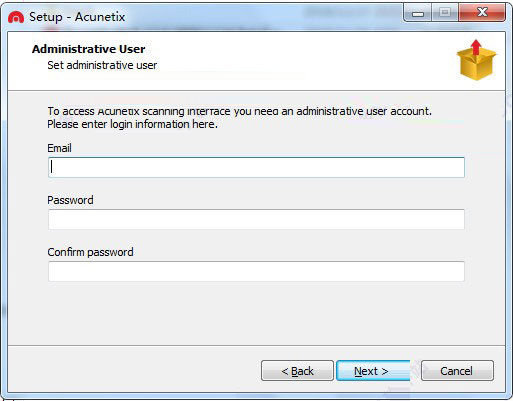
Task: Click the Confirm password label
Action: pyautogui.click(x=90, y=252)
